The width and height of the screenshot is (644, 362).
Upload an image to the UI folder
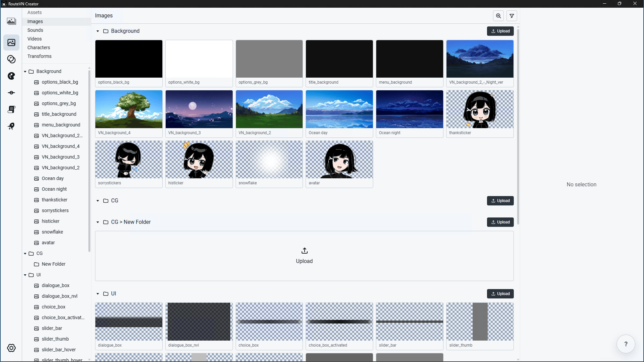(500, 294)
